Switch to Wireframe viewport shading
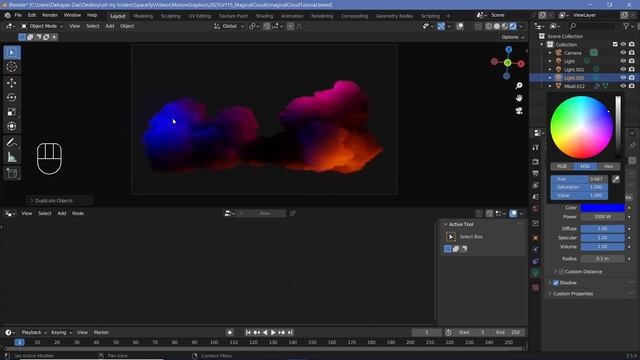This screenshot has width=640, height=360. point(489,26)
